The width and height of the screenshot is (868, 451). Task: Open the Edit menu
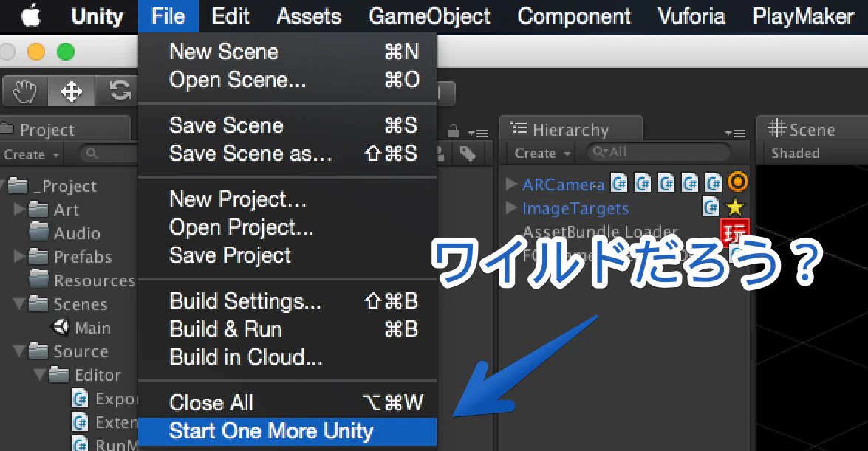[x=230, y=16]
